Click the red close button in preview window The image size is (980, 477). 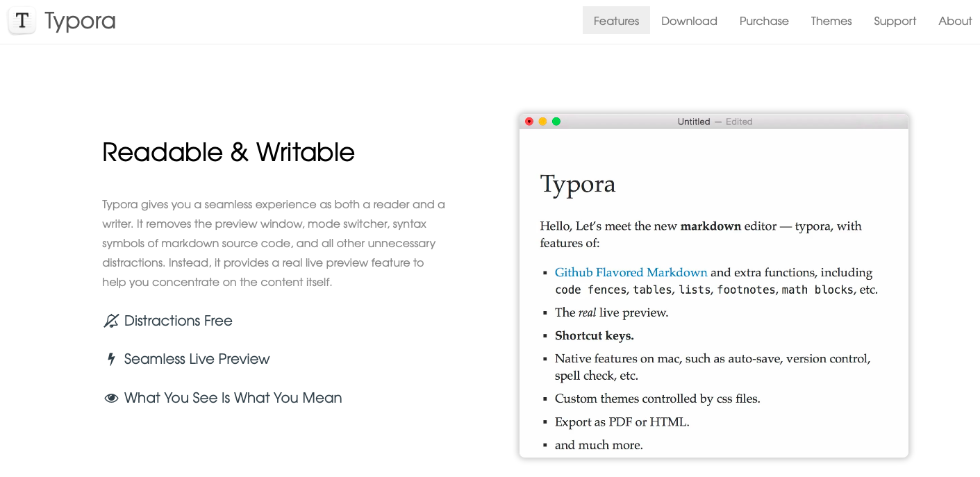529,122
